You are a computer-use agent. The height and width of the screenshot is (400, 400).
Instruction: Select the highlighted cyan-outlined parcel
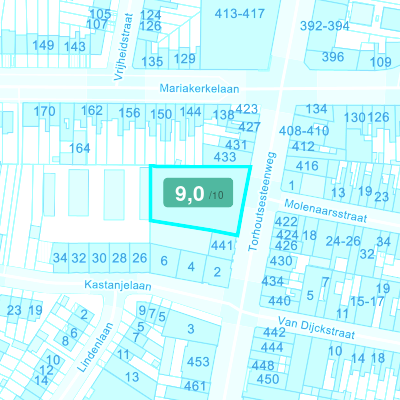(199, 200)
